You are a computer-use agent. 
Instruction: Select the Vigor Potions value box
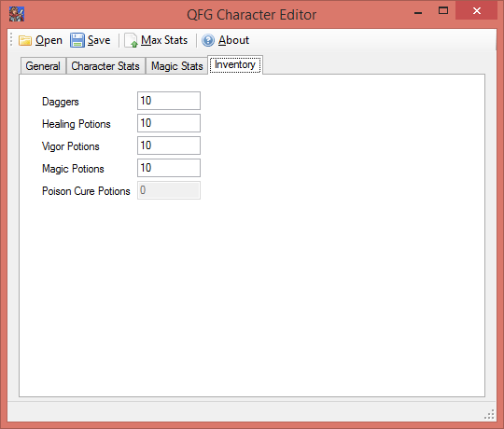pyautogui.click(x=169, y=145)
